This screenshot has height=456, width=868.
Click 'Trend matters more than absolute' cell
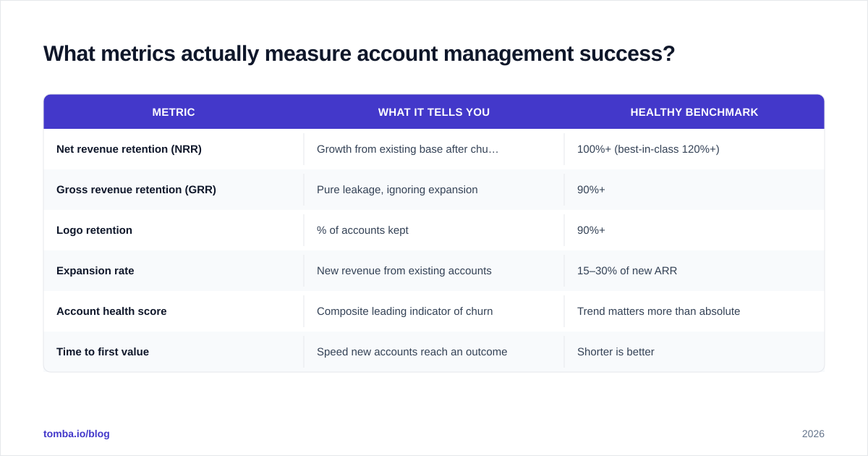pos(694,311)
